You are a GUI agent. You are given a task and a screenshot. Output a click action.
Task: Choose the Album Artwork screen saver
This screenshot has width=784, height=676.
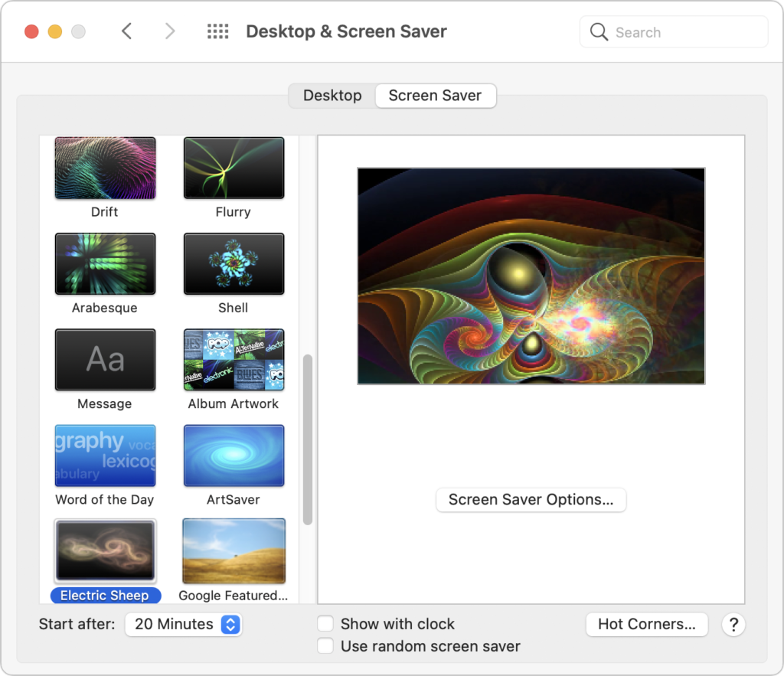pos(234,360)
